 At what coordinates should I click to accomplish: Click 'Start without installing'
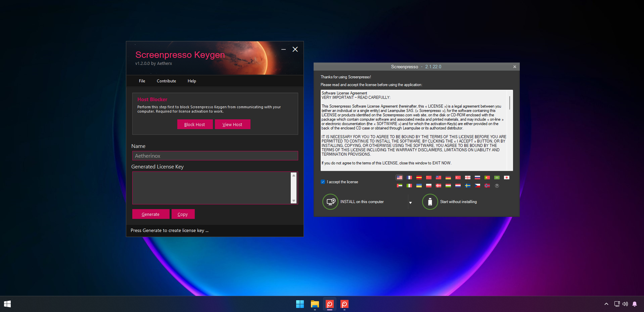click(x=450, y=202)
